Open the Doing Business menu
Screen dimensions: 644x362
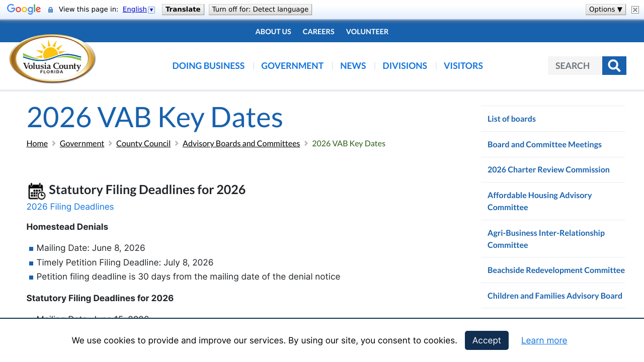[x=208, y=65]
